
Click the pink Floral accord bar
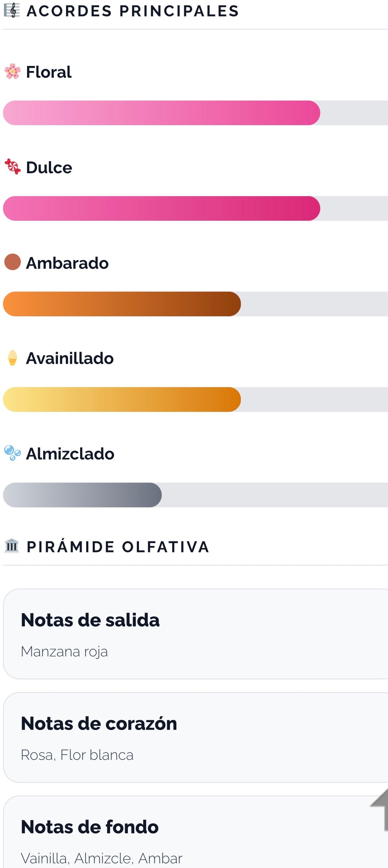pos(161,113)
